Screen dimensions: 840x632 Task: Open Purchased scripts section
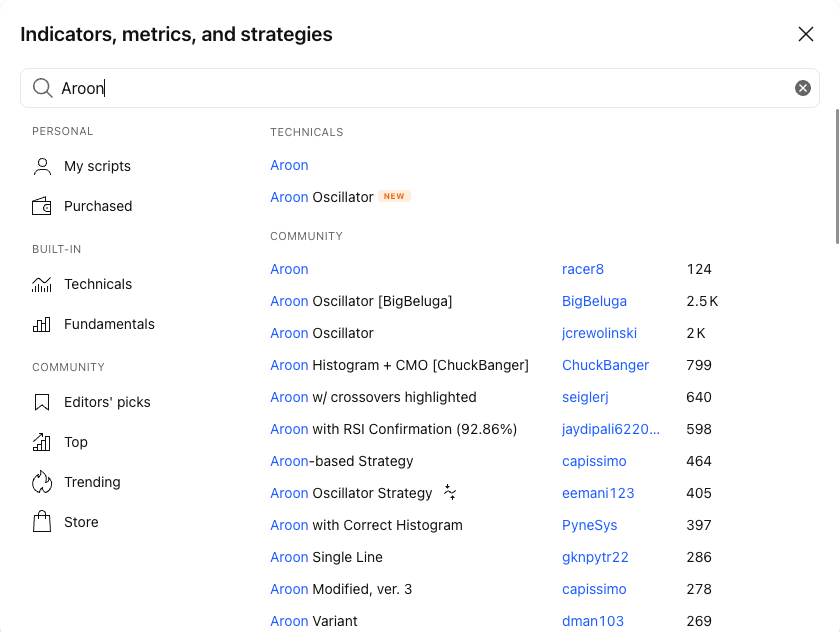coord(98,206)
